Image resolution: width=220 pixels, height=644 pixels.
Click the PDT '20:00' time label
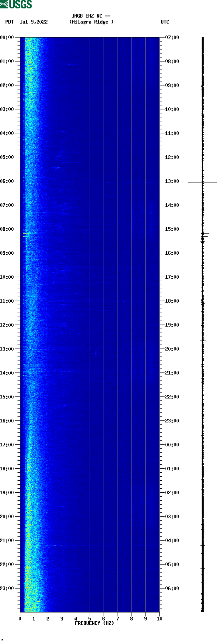(x=7, y=517)
